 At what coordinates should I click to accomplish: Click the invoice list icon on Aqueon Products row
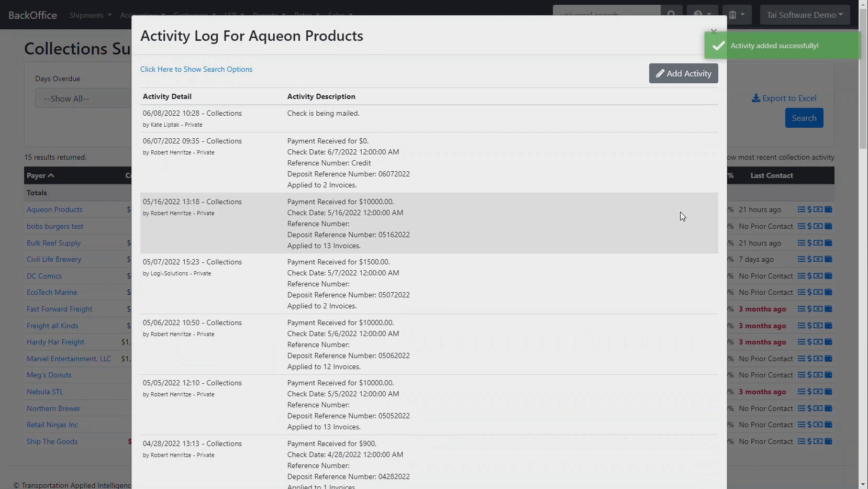coord(803,209)
